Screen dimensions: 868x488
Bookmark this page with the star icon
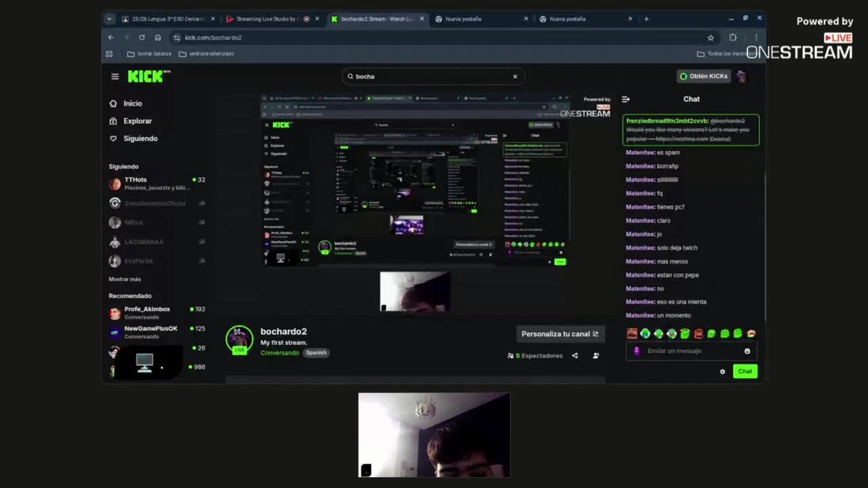point(711,37)
